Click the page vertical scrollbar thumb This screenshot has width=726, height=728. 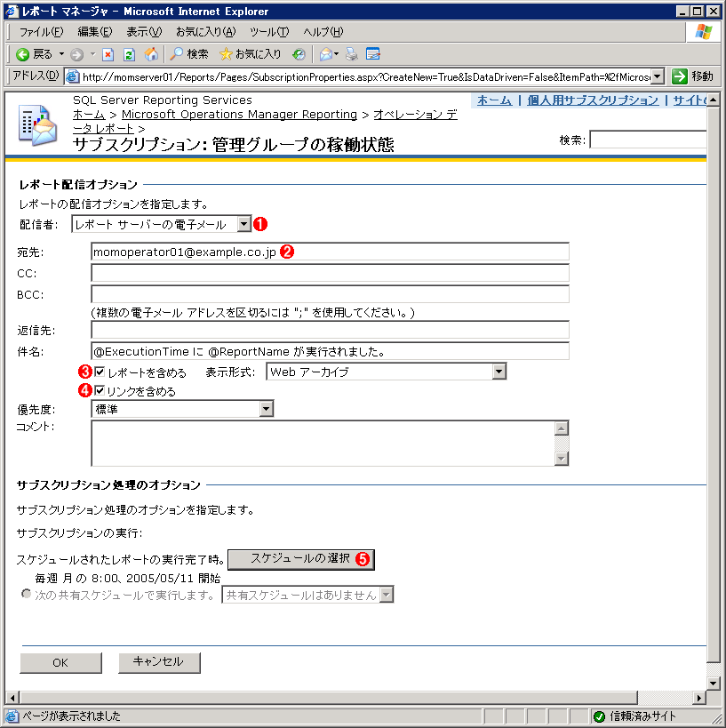point(713,384)
